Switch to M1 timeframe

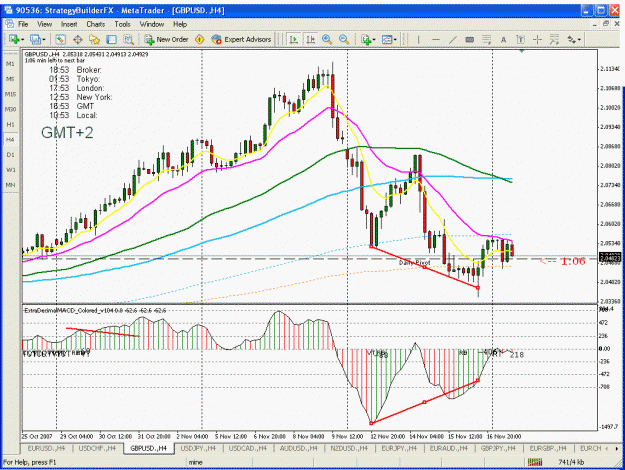[10, 64]
